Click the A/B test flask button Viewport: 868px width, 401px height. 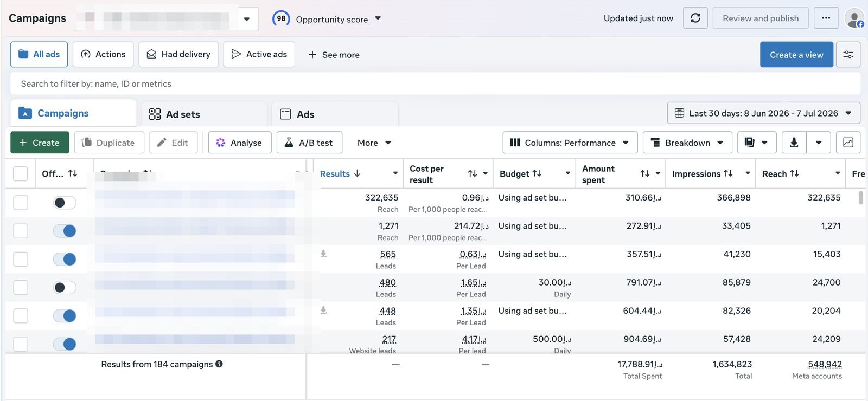(309, 143)
